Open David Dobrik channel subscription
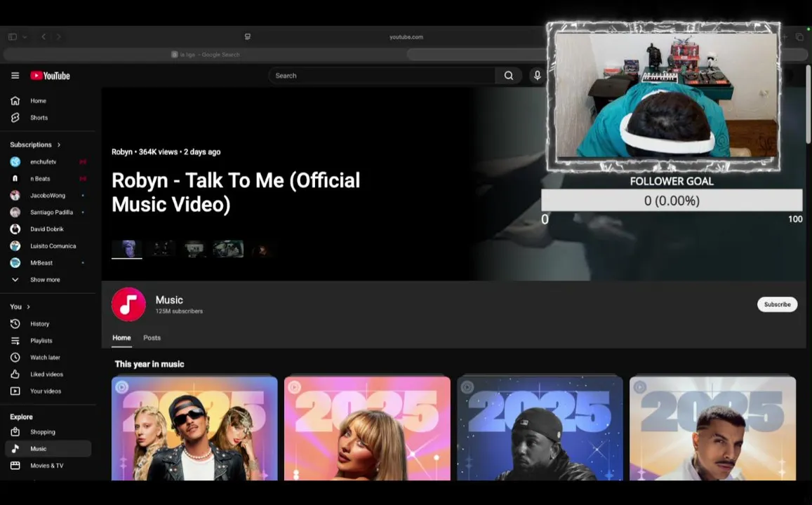The height and width of the screenshot is (505, 812). point(48,229)
